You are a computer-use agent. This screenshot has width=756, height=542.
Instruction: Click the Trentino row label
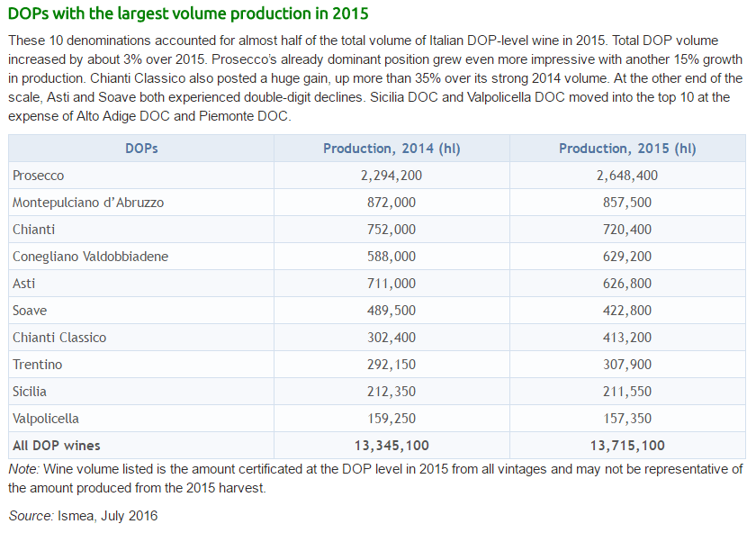[x=38, y=365]
